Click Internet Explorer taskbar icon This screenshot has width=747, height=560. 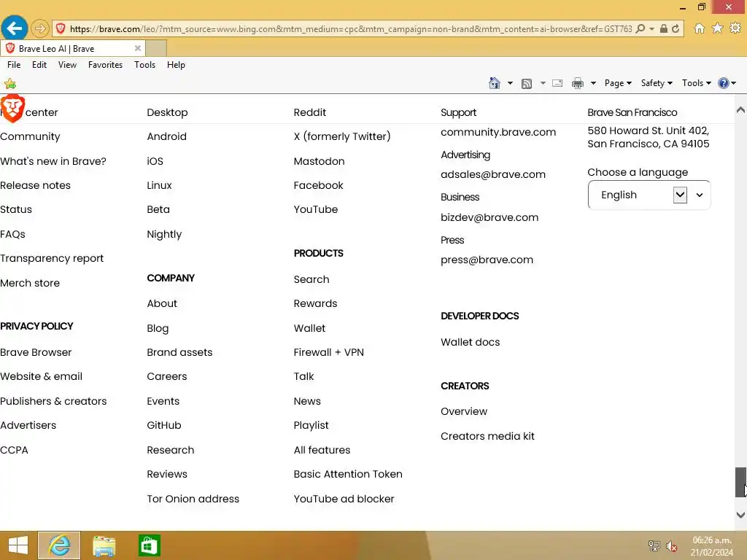coord(59,545)
